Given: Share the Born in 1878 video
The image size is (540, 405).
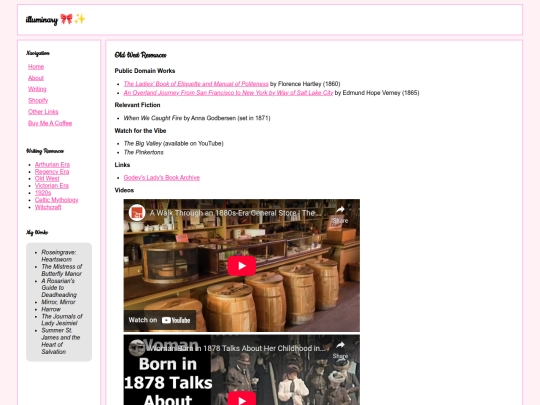Looking at the screenshot, I should click(340, 350).
